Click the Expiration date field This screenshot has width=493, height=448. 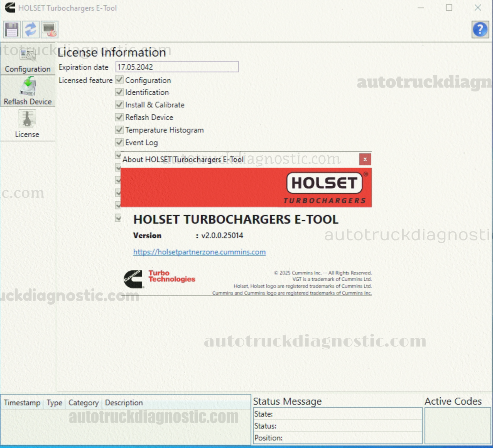pos(177,67)
